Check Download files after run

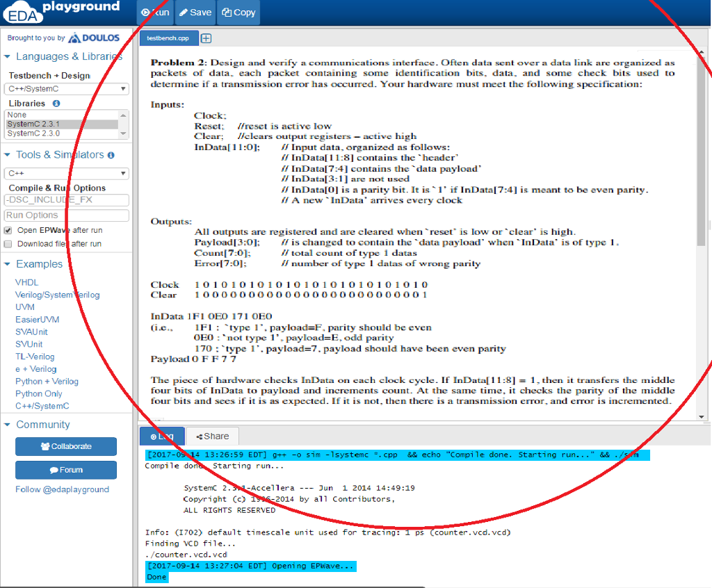(6, 243)
